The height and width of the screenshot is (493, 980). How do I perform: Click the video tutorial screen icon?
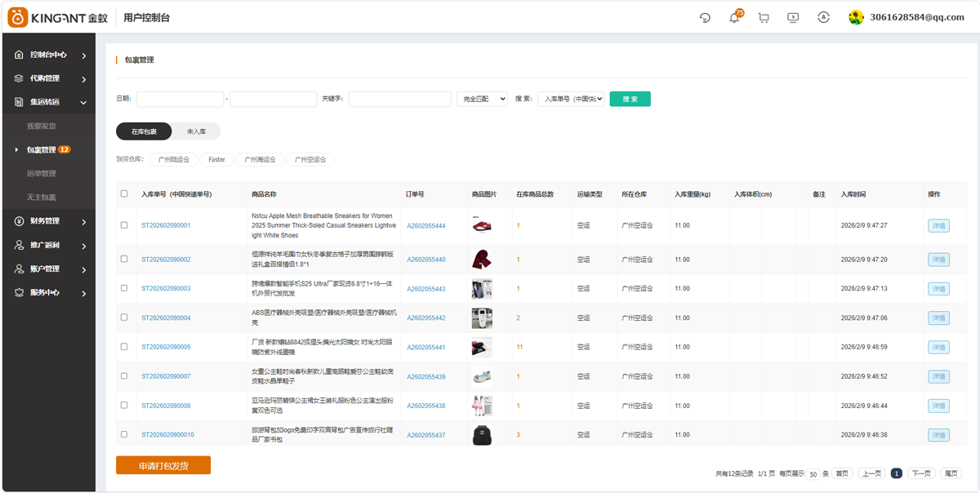click(x=793, y=18)
